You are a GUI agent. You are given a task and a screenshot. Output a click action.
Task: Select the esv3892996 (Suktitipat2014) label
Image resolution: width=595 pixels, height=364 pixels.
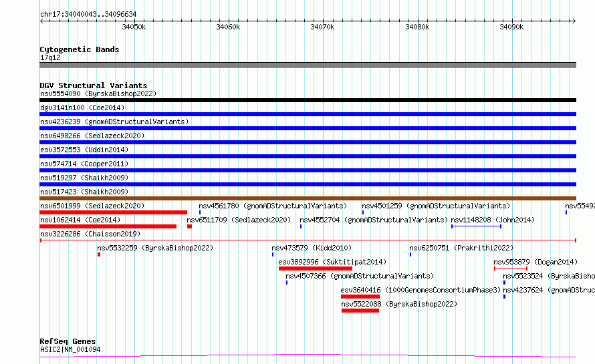[x=332, y=262]
